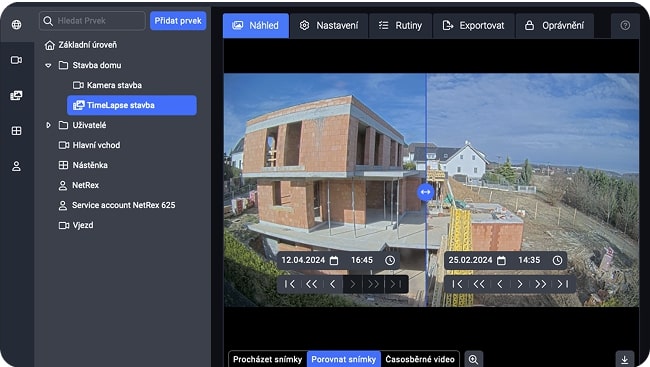The height and width of the screenshot is (367, 650).
Task: Open the timelapse gallery sidebar icon
Action: [x=16, y=95]
